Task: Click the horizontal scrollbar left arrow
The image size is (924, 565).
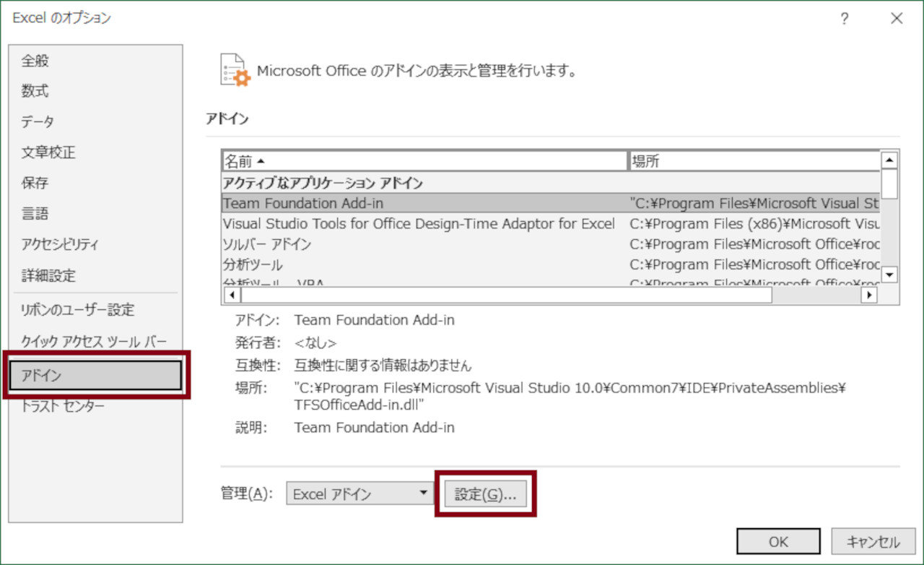Action: tap(232, 295)
